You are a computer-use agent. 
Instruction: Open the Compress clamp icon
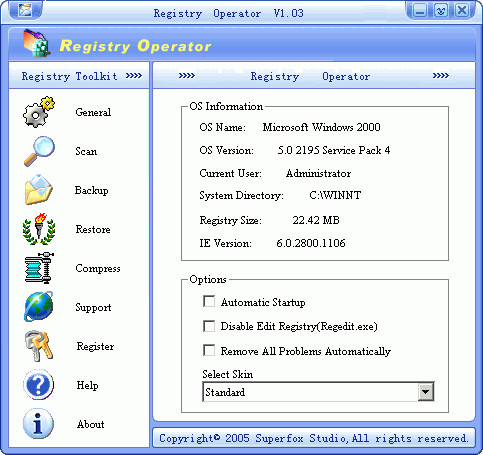[x=39, y=268]
